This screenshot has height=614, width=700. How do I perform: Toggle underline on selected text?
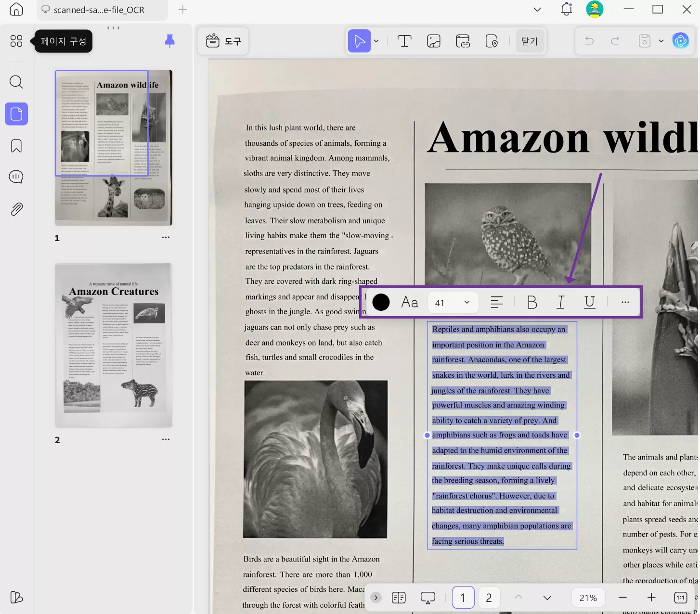click(589, 302)
